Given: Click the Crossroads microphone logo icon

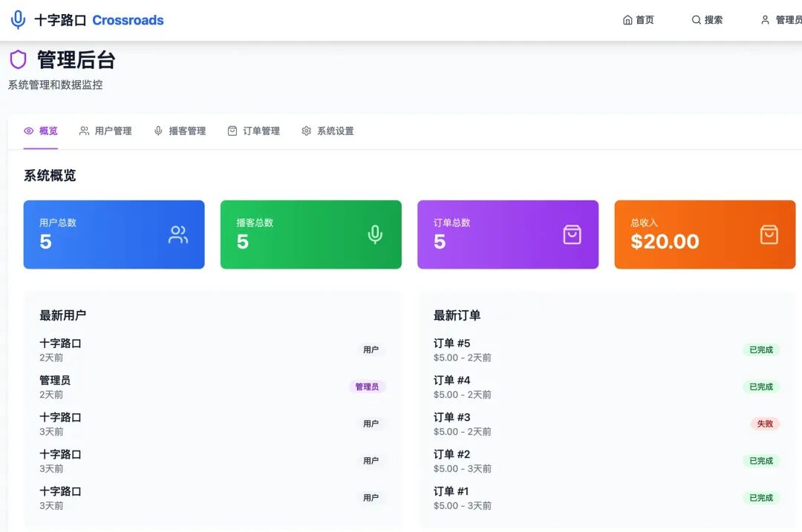Looking at the screenshot, I should pyautogui.click(x=18, y=19).
